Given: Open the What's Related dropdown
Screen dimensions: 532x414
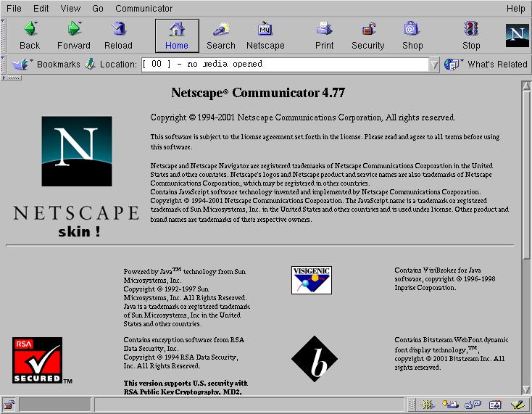Looking at the screenshot, I should pos(487,64).
